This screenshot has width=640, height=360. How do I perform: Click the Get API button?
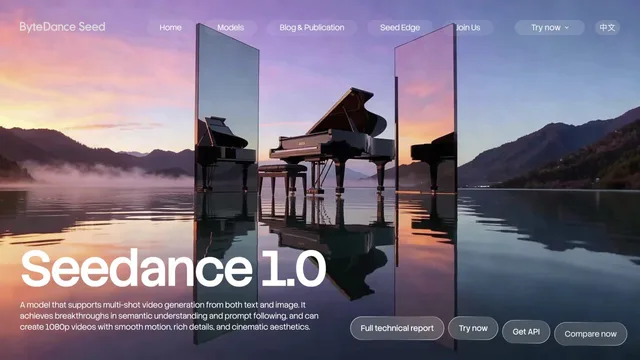click(526, 332)
